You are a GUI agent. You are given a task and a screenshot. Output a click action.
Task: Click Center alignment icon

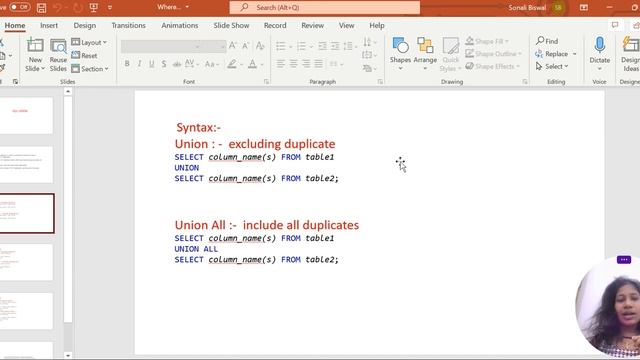coord(293,64)
